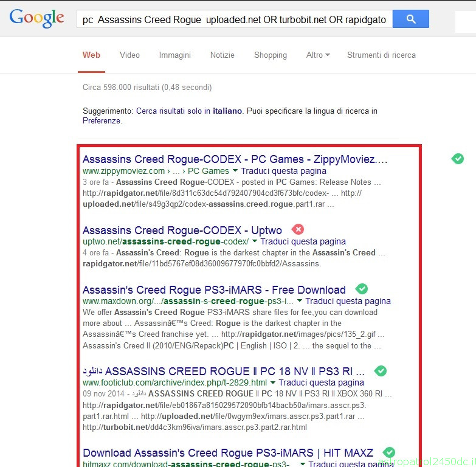Open the Video results tab
The image size is (476, 467).
point(129,55)
